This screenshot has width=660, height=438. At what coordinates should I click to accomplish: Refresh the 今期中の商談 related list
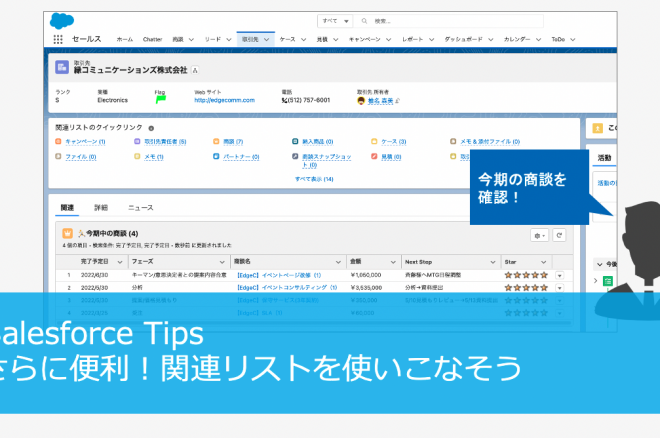tap(559, 236)
